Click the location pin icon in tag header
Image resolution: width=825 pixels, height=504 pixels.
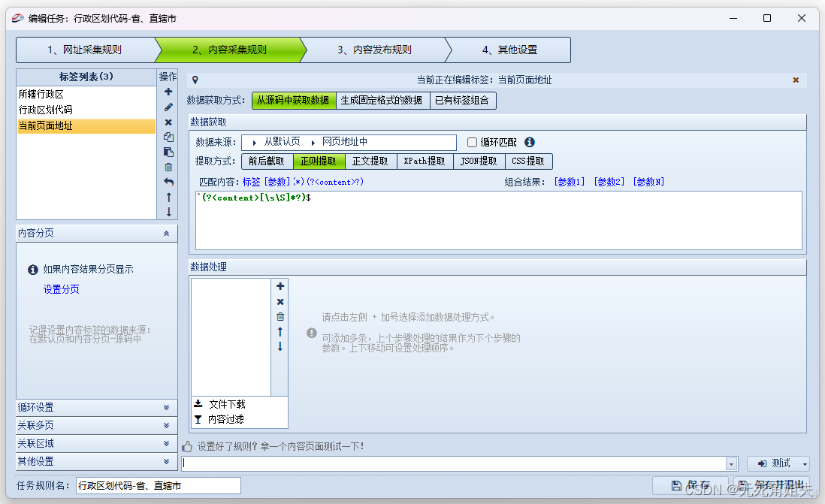[x=195, y=80]
